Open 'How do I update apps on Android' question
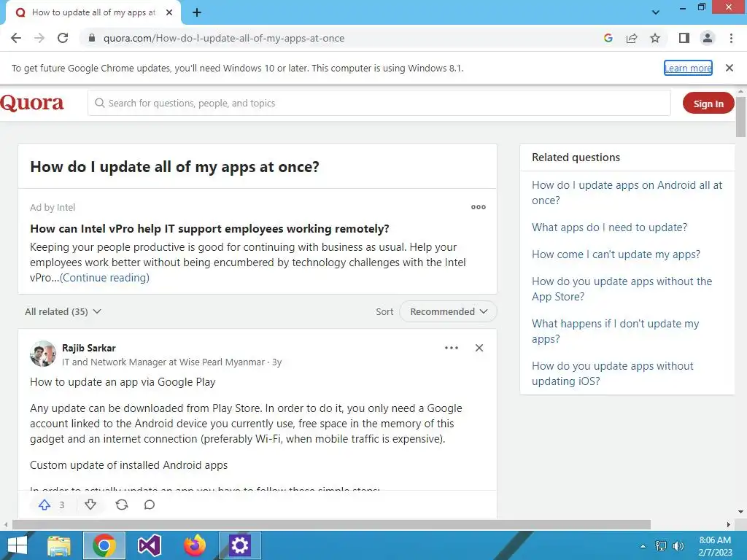Screen dimensions: 747x560 tap(627, 192)
